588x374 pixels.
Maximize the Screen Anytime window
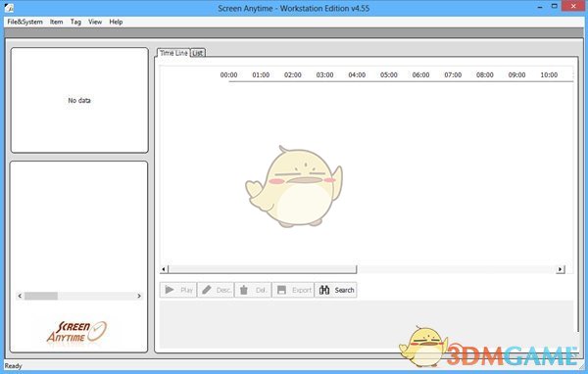tap(555, 6)
